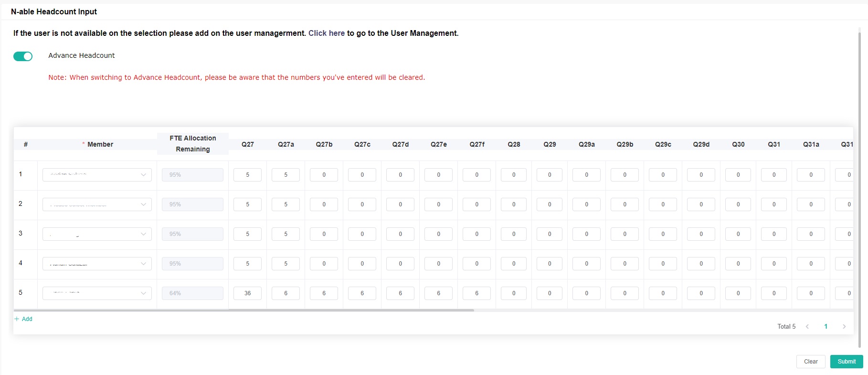Click the Q28 input in row 2
Viewport: 868px width, 375px height.
[513, 204]
